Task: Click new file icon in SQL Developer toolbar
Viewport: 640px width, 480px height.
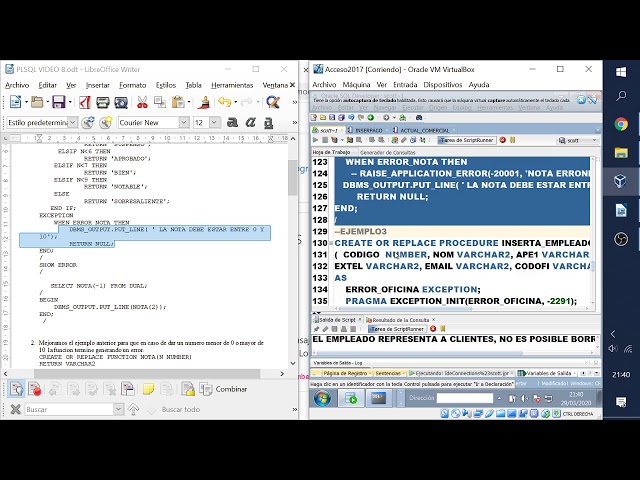Action: pyautogui.click(x=314, y=118)
